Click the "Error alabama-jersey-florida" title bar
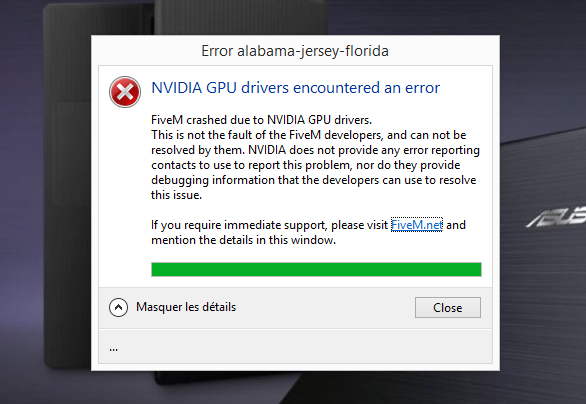The height and width of the screenshot is (404, 586). point(295,51)
